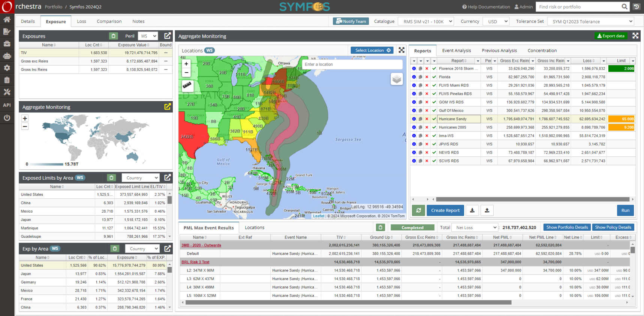
Task: Delete the Florida report with red X
Action: (427, 77)
